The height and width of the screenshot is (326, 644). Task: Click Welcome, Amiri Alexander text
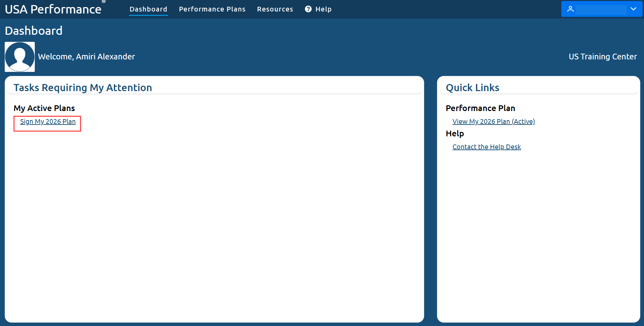tap(86, 57)
